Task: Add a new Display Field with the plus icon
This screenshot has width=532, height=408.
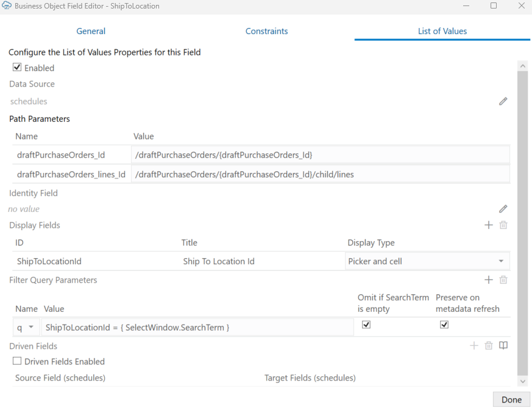Action: coord(488,225)
